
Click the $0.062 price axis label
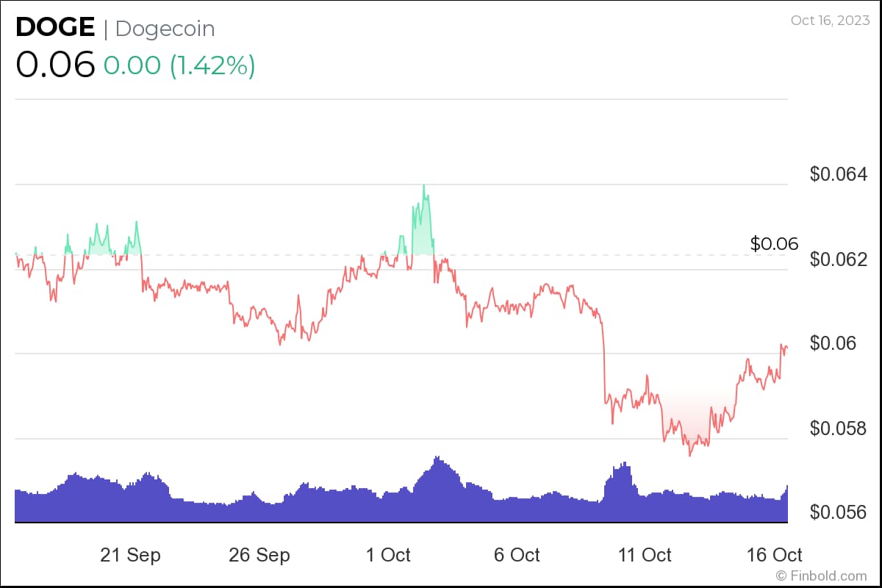point(839,259)
